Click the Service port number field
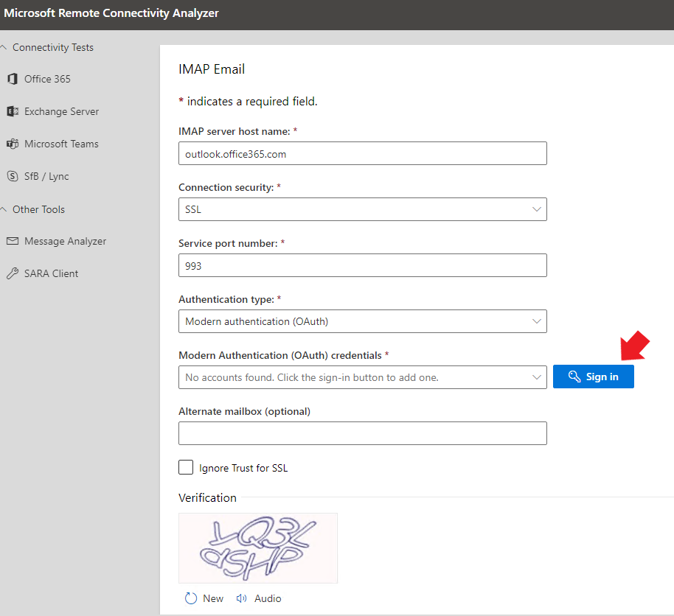The height and width of the screenshot is (616, 674). (362, 265)
